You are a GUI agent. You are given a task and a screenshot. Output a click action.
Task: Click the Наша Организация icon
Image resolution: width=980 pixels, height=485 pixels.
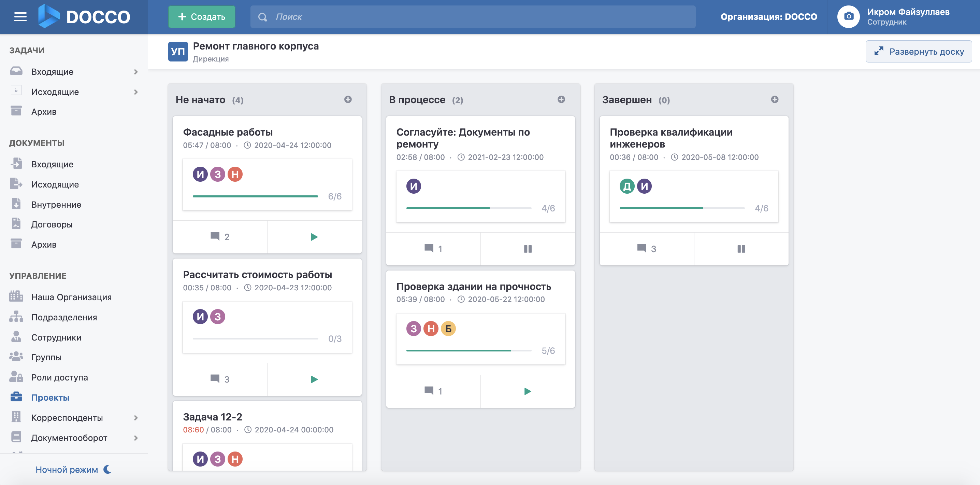click(16, 296)
